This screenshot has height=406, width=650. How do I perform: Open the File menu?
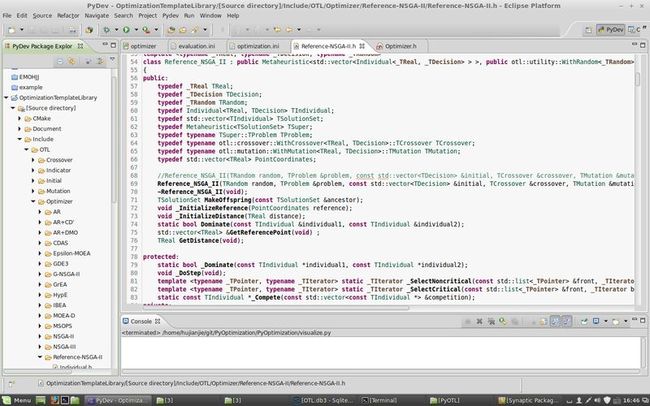point(7,16)
